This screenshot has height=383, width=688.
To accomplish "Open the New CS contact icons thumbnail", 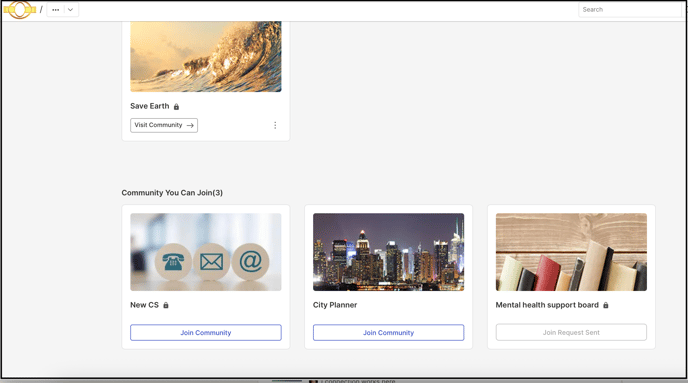I will 206,252.
